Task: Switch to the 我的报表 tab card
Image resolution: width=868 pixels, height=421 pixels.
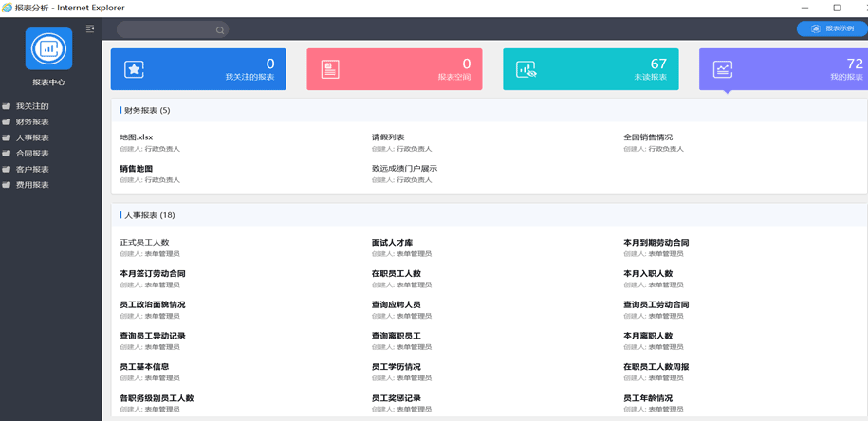Action: [783, 69]
